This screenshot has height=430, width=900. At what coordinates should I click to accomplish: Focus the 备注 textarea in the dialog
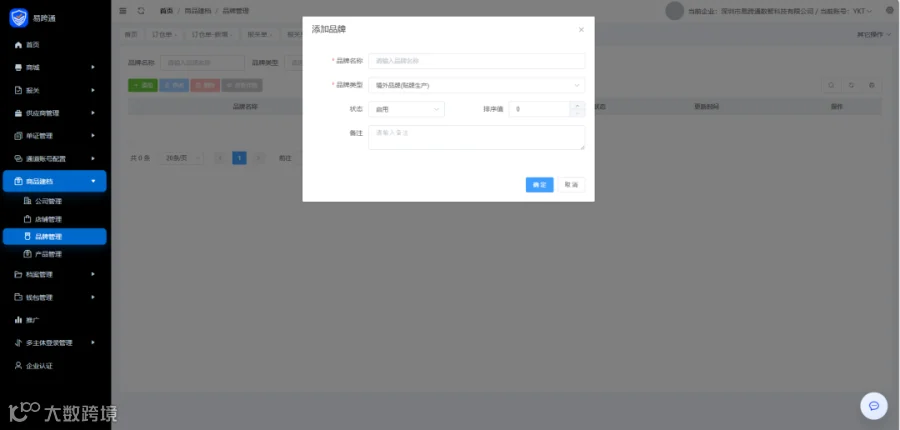click(476, 138)
